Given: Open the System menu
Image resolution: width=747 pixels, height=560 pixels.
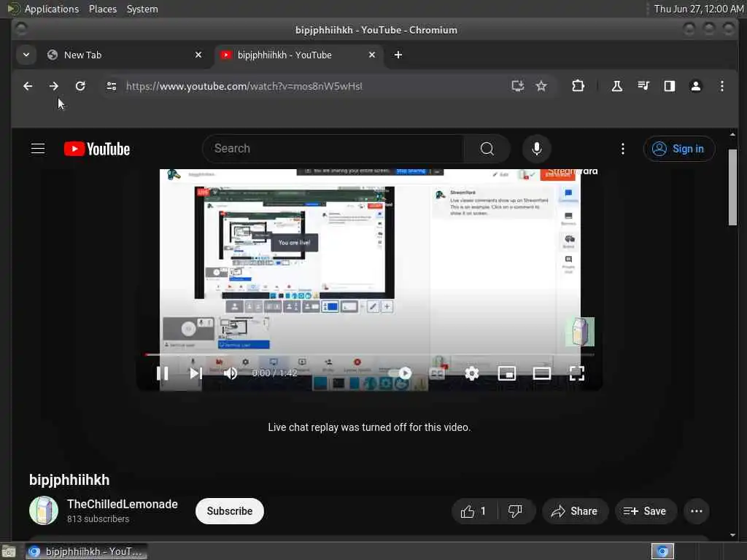Looking at the screenshot, I should 142,9.
